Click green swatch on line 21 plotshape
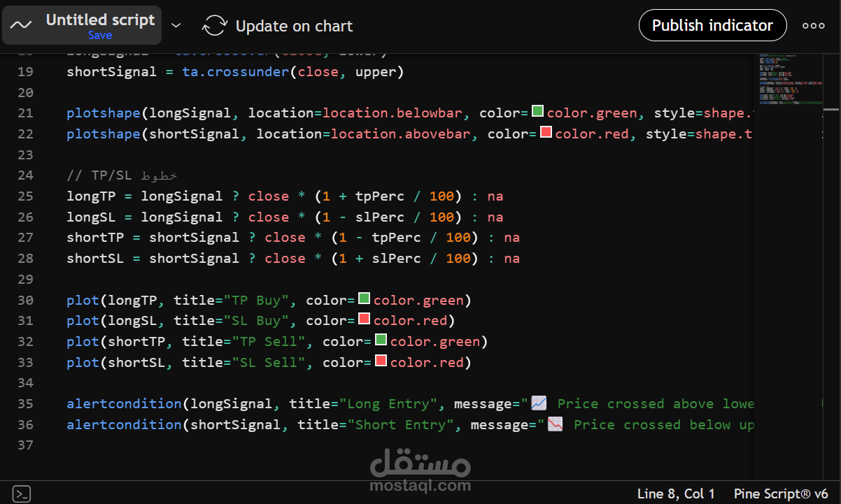Viewport: 841px width, 504px height. [x=537, y=111]
